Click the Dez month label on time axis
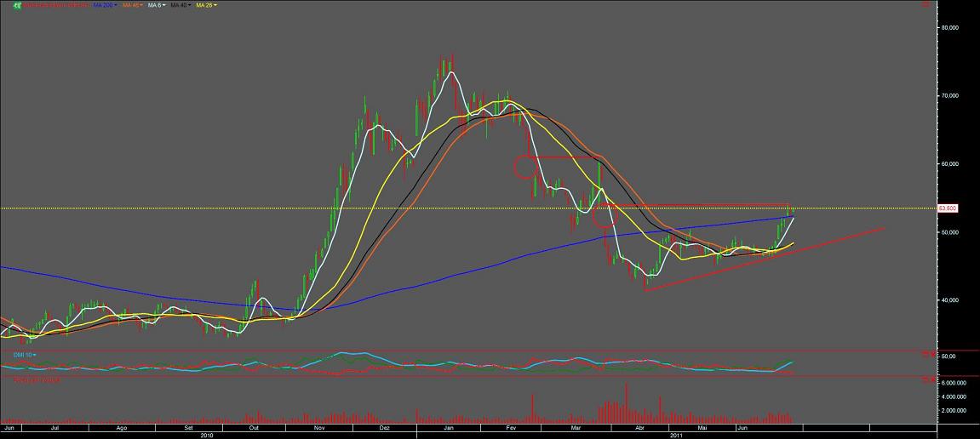The height and width of the screenshot is (439, 980). pos(384,429)
